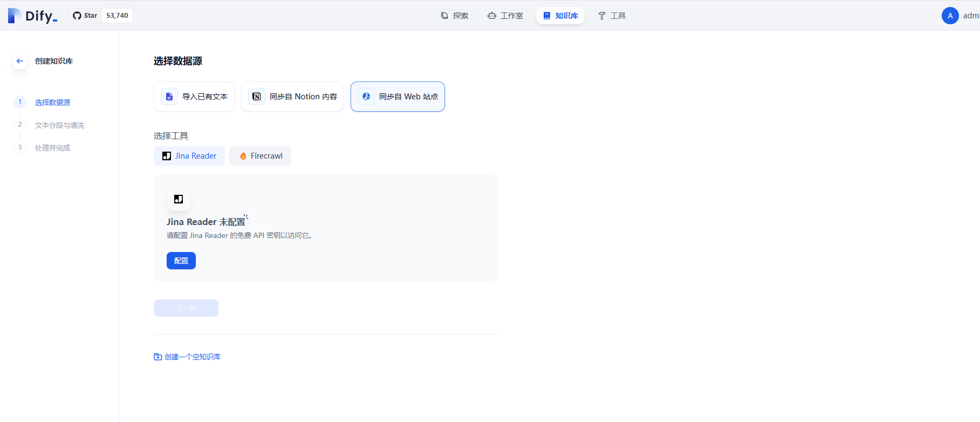Choose 导入已有文本 data source

[194, 97]
